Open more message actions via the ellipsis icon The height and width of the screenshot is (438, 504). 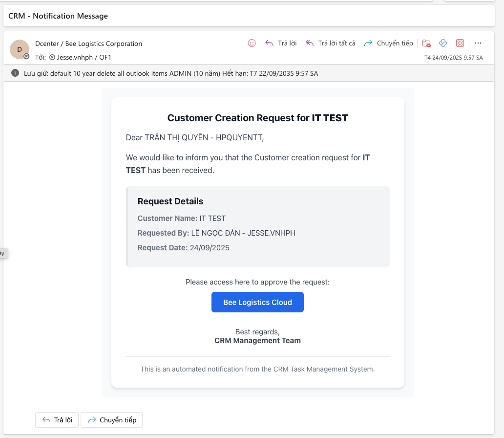point(478,43)
